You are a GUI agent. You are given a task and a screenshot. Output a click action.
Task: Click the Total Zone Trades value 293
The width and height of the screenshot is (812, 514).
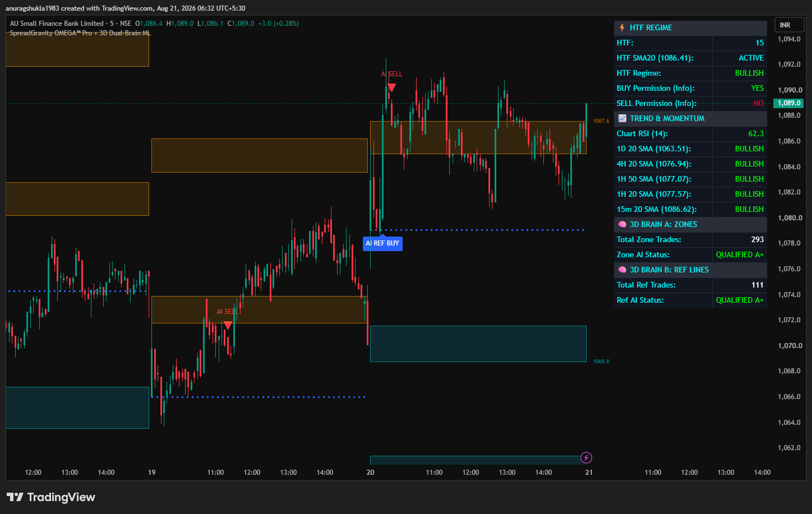coord(758,239)
